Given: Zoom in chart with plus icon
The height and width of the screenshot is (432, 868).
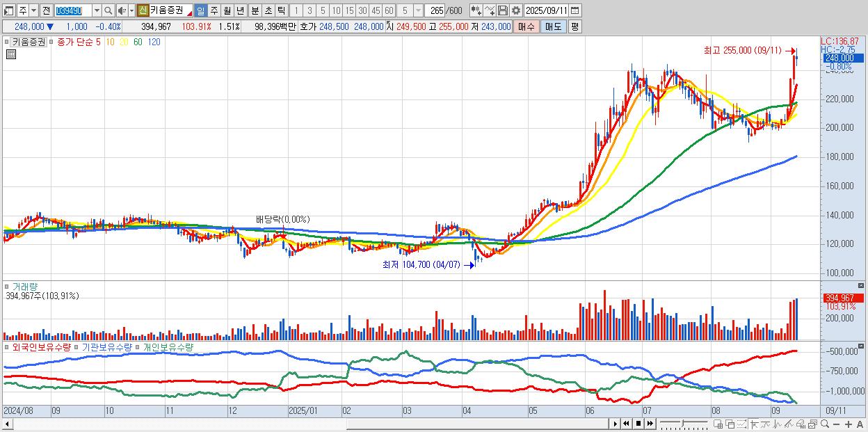Looking at the screenshot, I should point(849,424).
